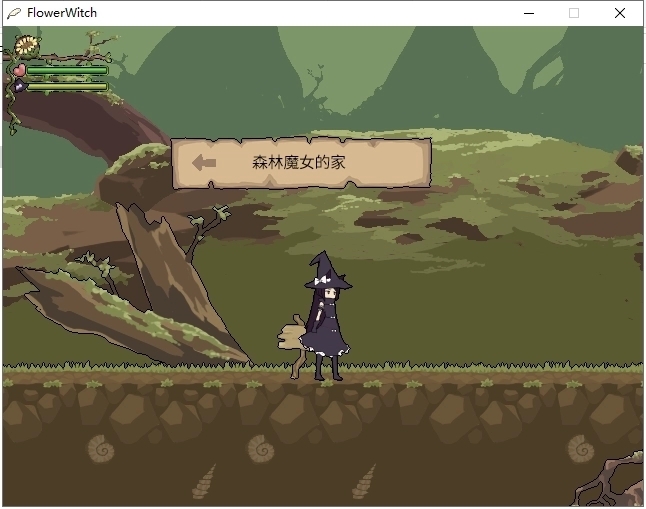Click the sunflower emblem in the HUD

(27, 45)
